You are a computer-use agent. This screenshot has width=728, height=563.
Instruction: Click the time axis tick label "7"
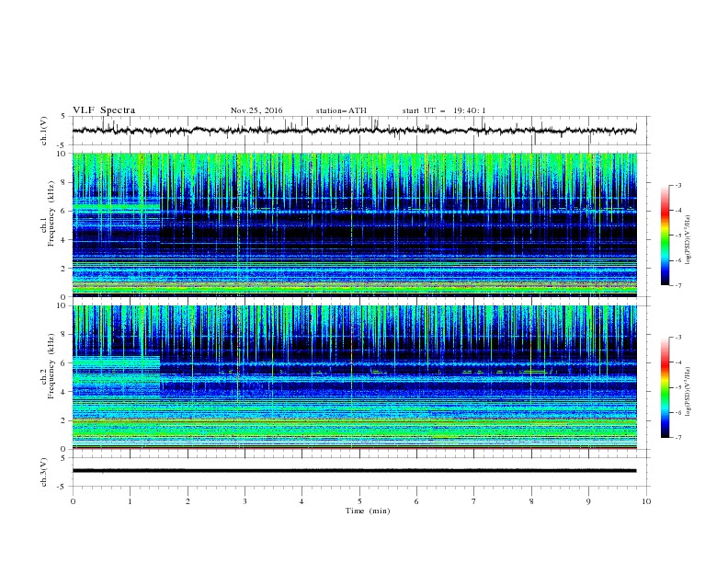[x=474, y=501]
